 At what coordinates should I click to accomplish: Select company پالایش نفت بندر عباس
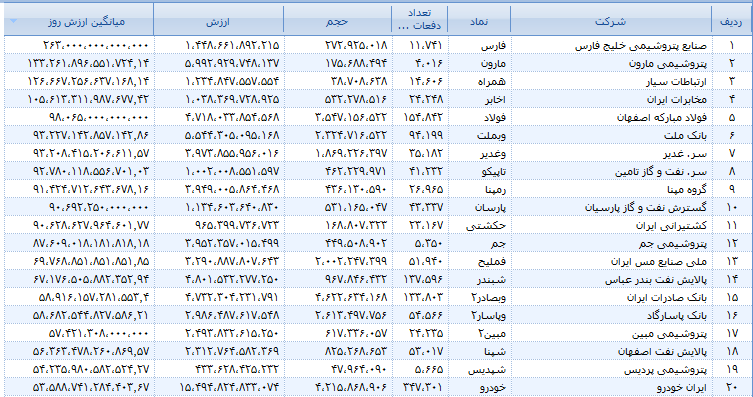pos(656,279)
